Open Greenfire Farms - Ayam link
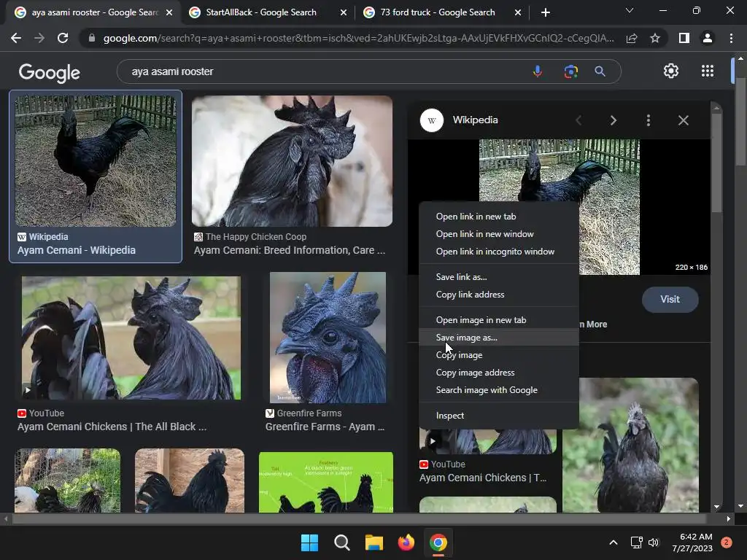Image resolution: width=747 pixels, height=560 pixels. (325, 427)
